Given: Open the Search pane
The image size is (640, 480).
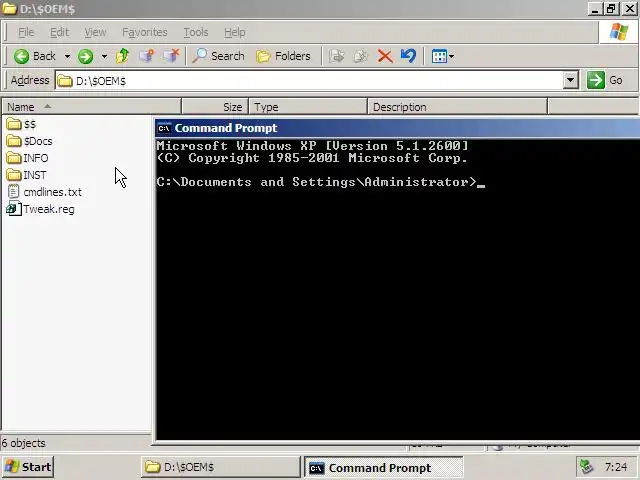Looking at the screenshot, I should [x=218, y=56].
